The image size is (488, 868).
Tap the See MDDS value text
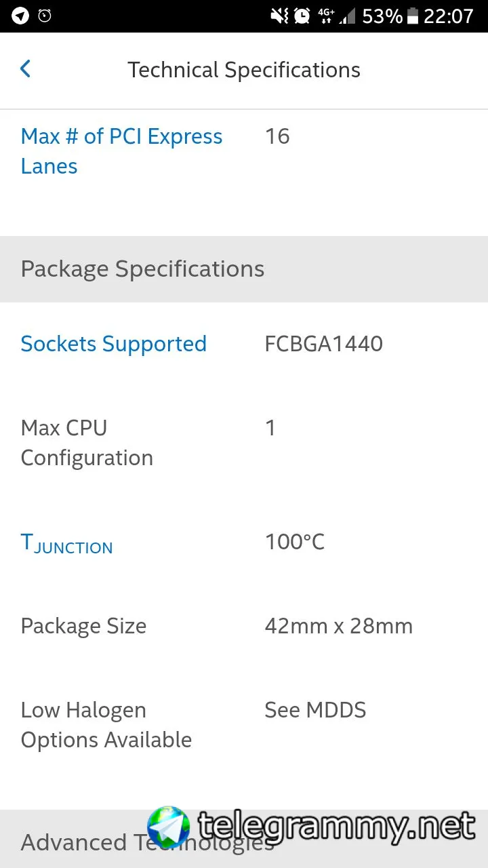point(315,710)
